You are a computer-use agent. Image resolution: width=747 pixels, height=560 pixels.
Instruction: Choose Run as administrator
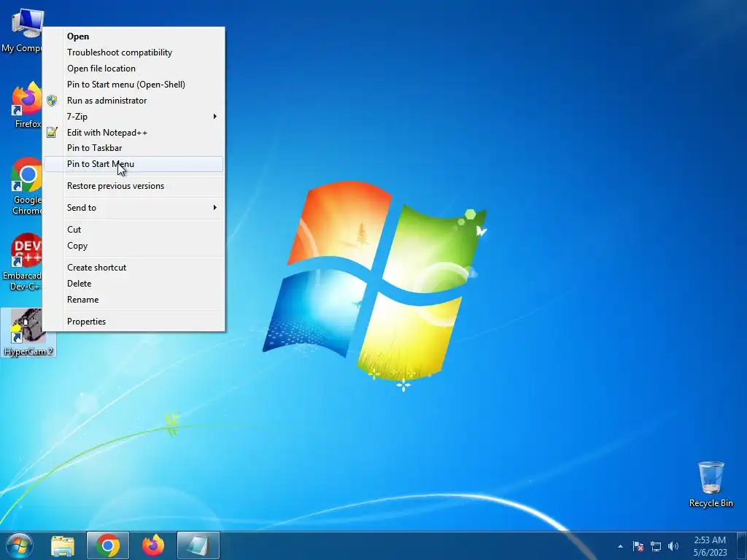point(133,101)
